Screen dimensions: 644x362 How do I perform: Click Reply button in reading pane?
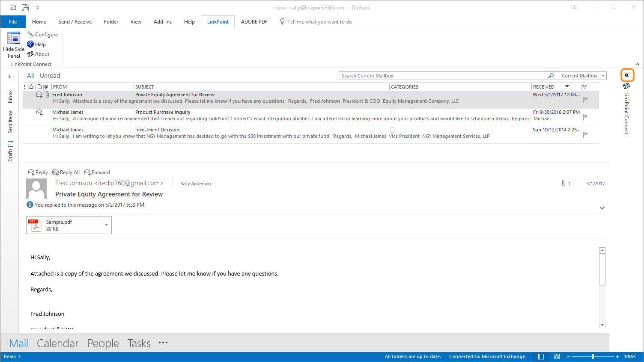pos(38,172)
